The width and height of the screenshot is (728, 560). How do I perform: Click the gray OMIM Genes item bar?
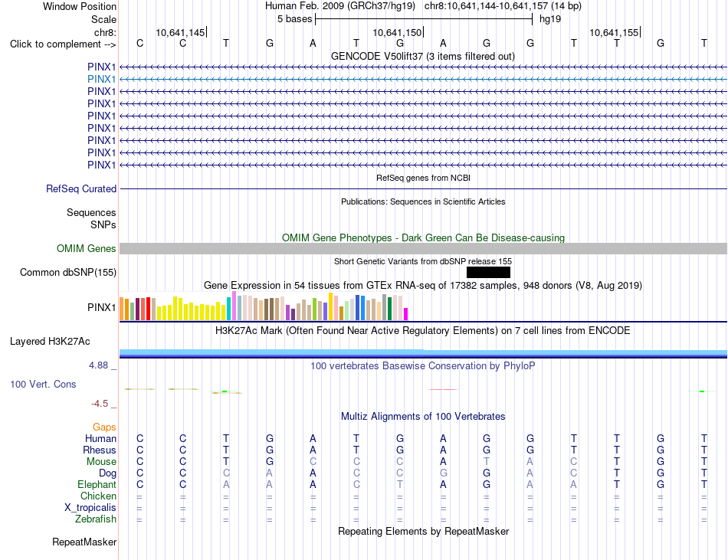click(x=423, y=249)
